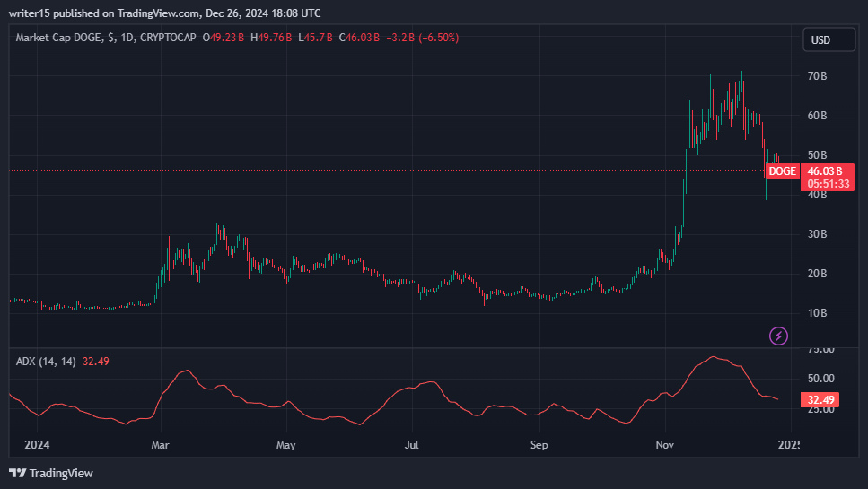Click the Sep time axis label
Image resolution: width=868 pixels, height=489 pixels.
tap(539, 445)
